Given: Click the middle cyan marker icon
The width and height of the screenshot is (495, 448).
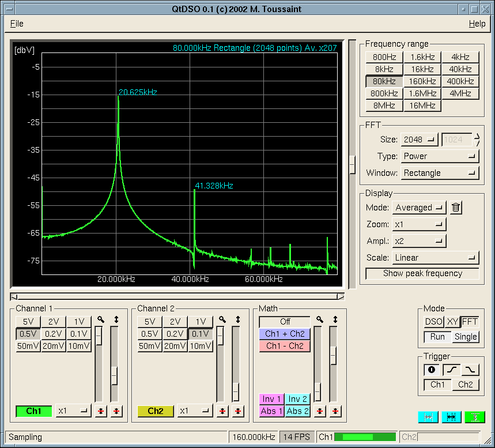Looking at the screenshot, I should coord(451,417).
